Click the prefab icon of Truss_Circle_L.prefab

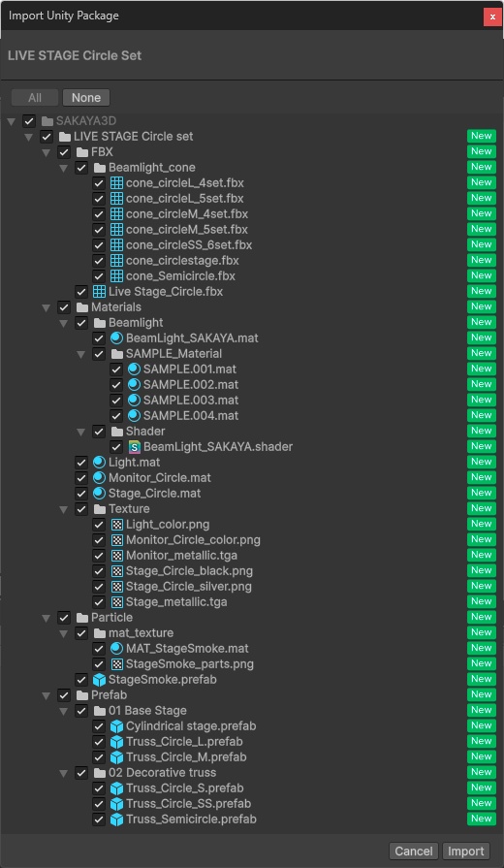pos(116,741)
